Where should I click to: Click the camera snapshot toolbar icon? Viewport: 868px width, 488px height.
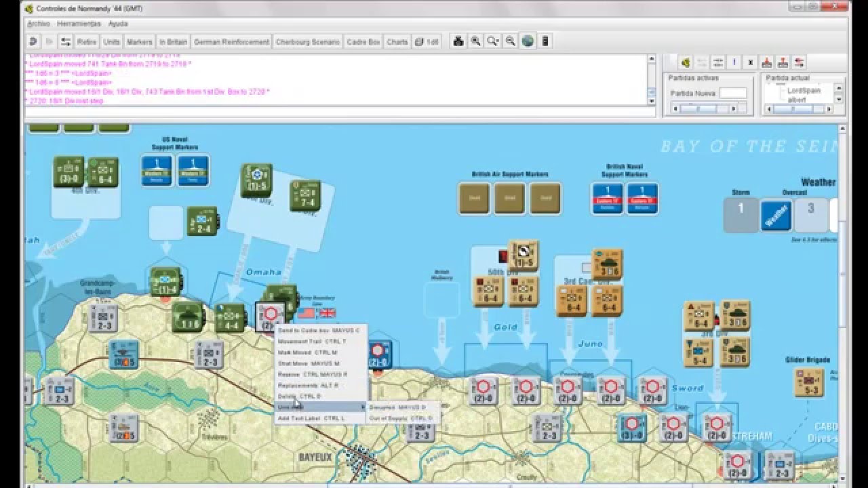pos(458,41)
